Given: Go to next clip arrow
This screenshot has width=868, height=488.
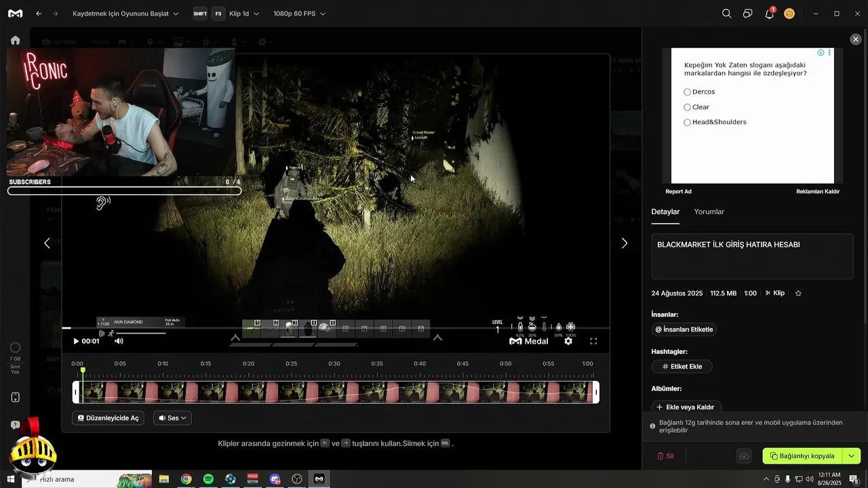Looking at the screenshot, I should pyautogui.click(x=625, y=243).
